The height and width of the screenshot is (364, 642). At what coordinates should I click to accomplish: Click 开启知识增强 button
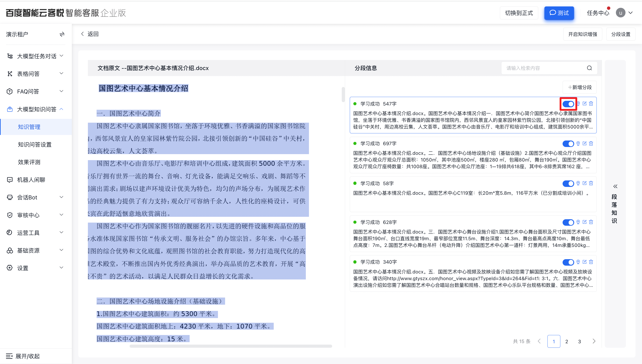(582, 34)
